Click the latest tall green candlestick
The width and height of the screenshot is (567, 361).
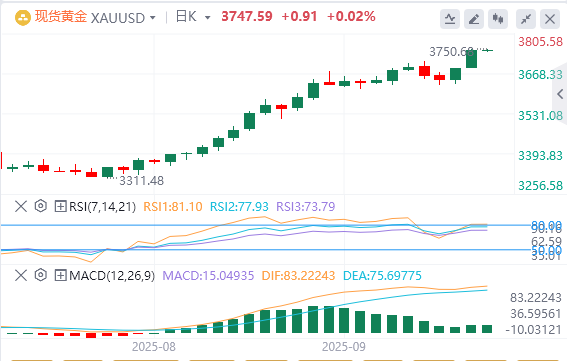pyautogui.click(x=472, y=59)
